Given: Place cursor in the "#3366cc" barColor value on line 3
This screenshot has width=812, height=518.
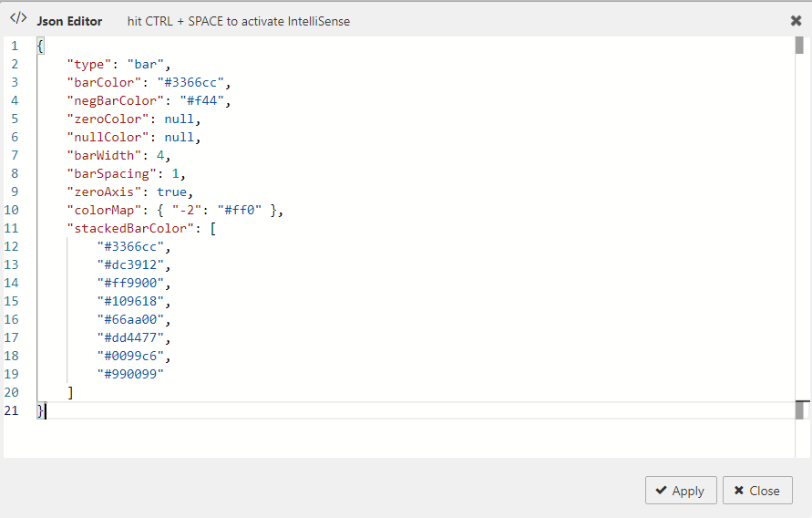Looking at the screenshot, I should tap(193, 82).
